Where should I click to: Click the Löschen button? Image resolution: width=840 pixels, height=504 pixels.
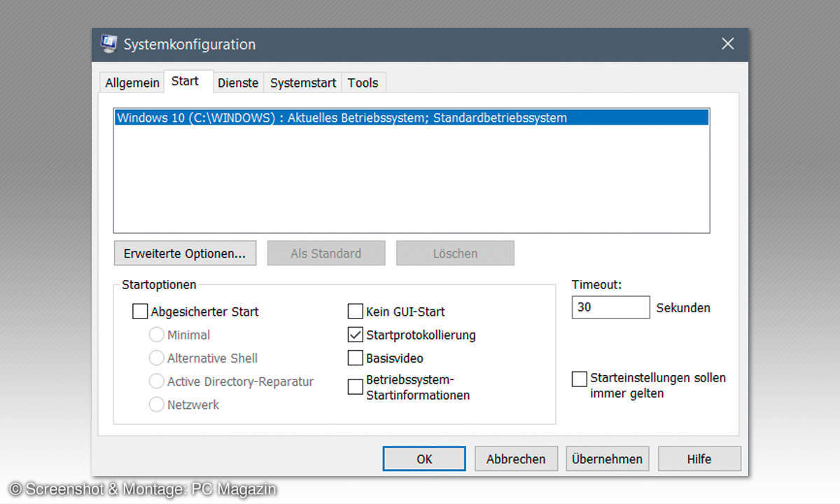coord(455,253)
